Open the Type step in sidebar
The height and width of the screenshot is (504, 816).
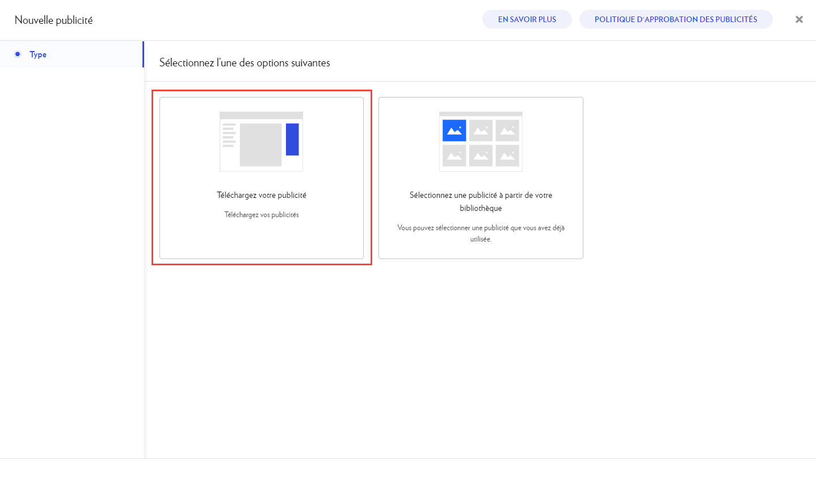38,54
